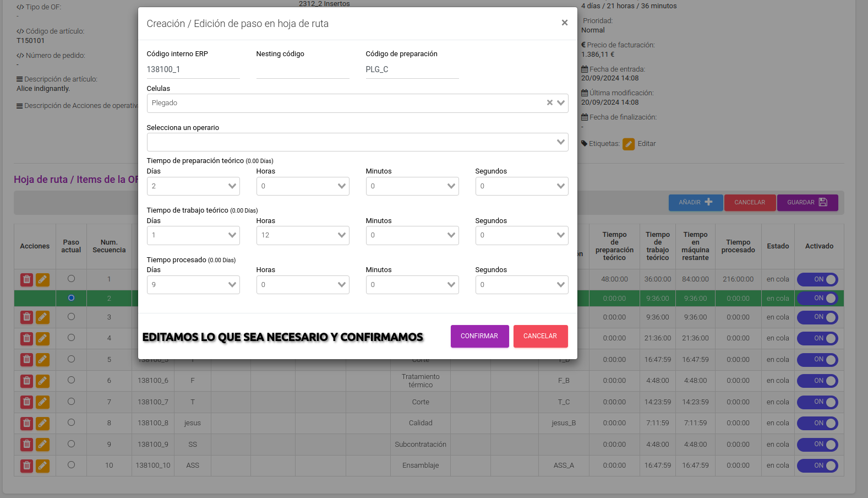Select Paso actual radio for sequence 6
Screen dimensions: 868x498
(x=71, y=380)
